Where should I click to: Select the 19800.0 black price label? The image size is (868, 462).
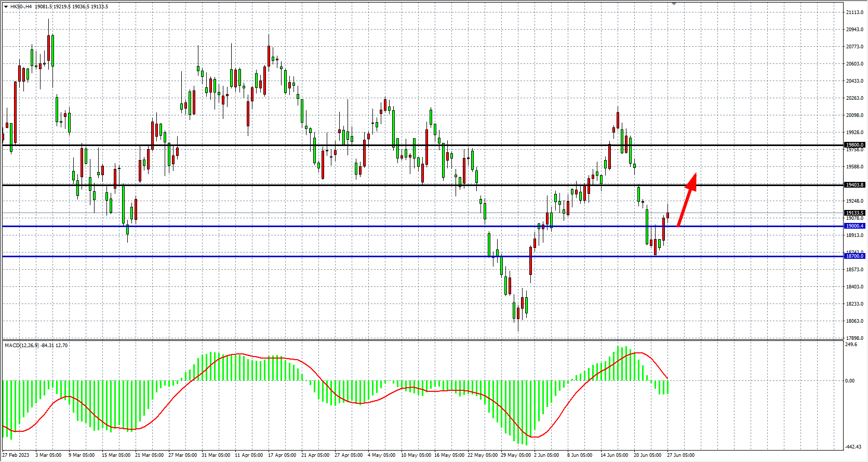point(854,145)
